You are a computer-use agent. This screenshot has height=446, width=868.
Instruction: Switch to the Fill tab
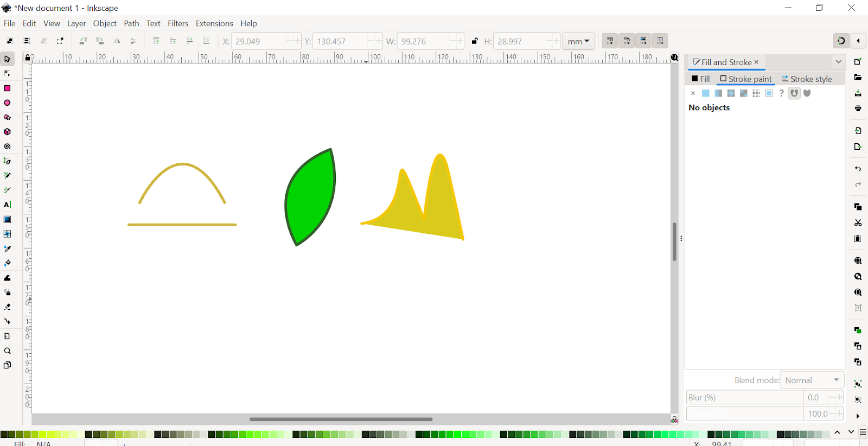point(700,79)
